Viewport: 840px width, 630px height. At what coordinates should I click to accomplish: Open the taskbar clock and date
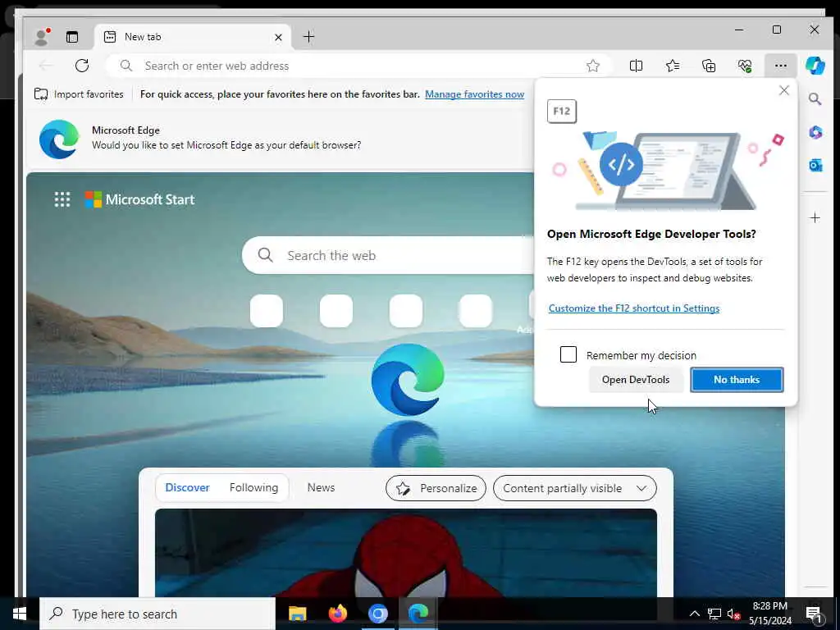coord(770,614)
